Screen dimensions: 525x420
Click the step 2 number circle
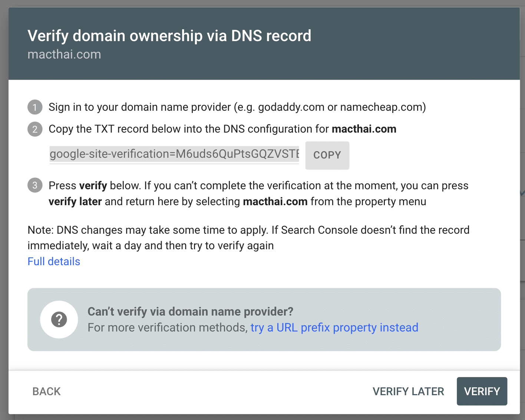tap(35, 129)
